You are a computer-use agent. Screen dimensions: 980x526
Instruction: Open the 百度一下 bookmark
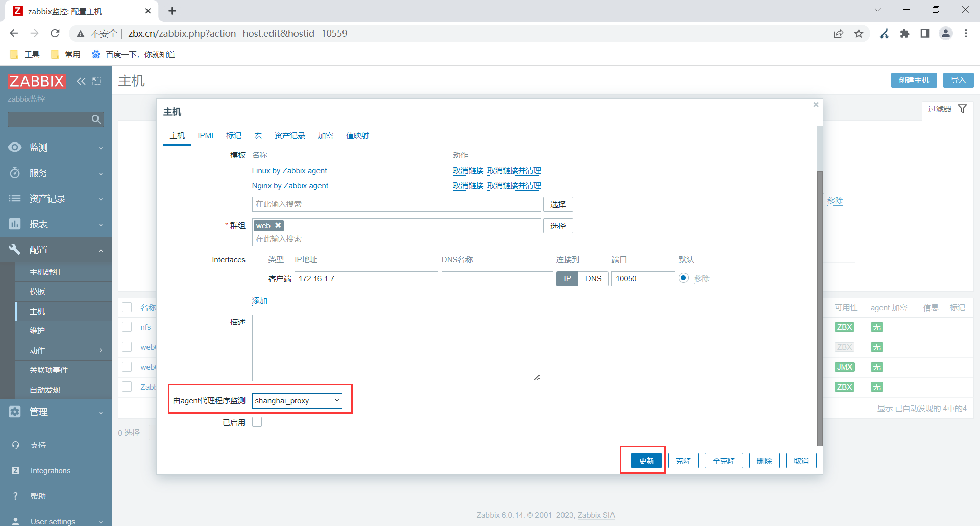(x=133, y=54)
